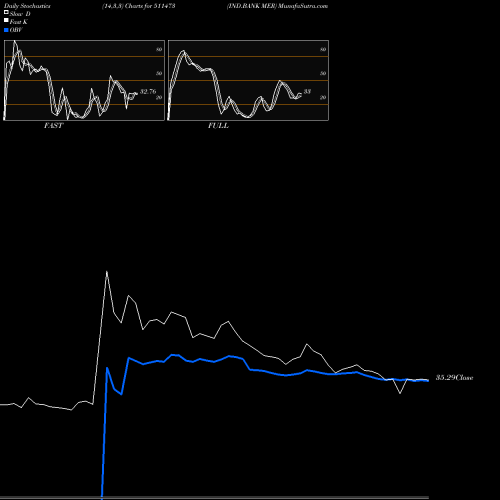Click the 'OBV' legend label

click(16, 30)
